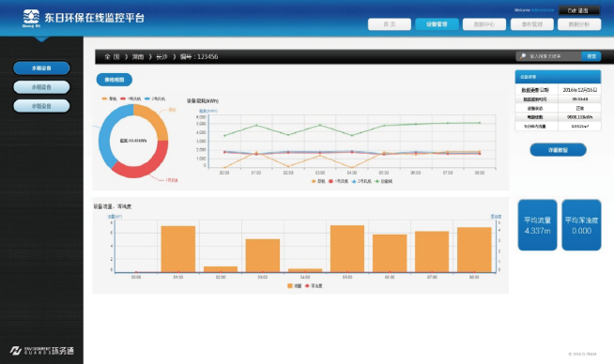614x364 pixels.
Task: Click the 05:00 flow bar in the bar chart
Action: tap(347, 249)
